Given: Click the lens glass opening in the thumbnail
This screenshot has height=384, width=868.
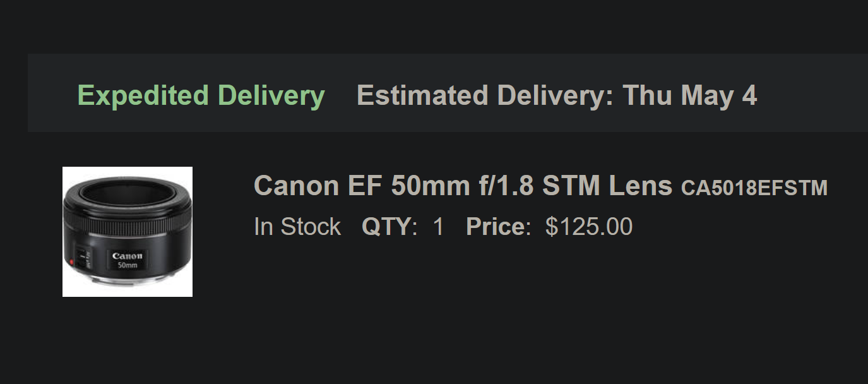Looking at the screenshot, I should [126, 192].
